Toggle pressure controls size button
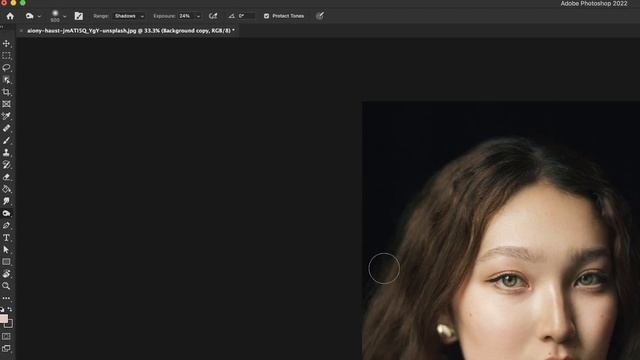 [320, 16]
